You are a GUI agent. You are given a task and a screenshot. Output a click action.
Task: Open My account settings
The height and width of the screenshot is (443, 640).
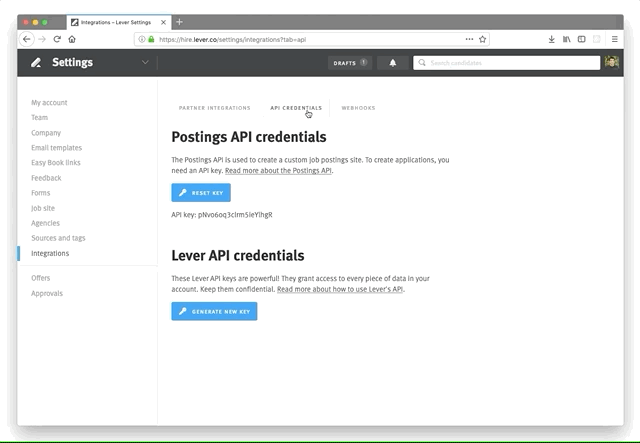pos(49,103)
